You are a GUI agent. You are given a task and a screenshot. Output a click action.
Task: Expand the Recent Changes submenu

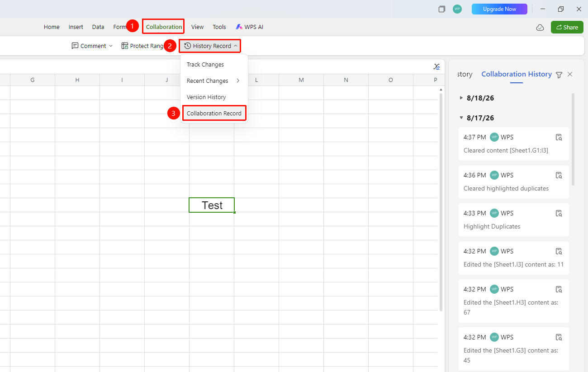click(238, 81)
